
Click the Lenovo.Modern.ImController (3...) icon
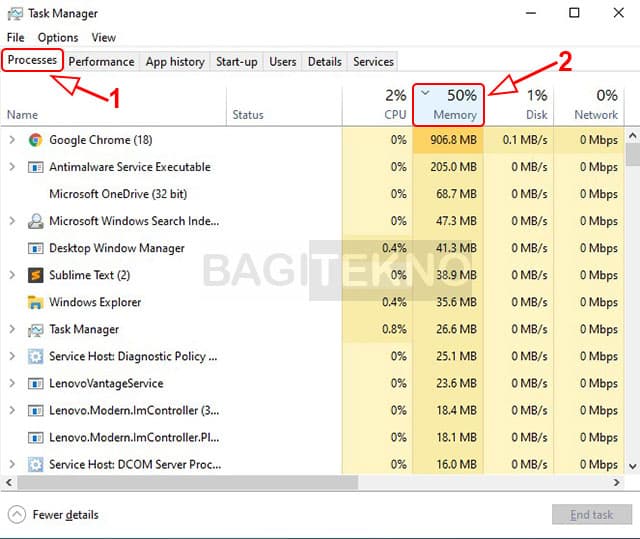point(36,410)
